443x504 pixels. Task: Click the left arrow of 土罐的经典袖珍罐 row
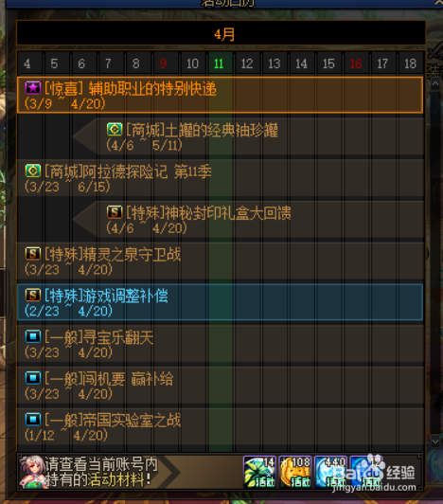(x=85, y=136)
